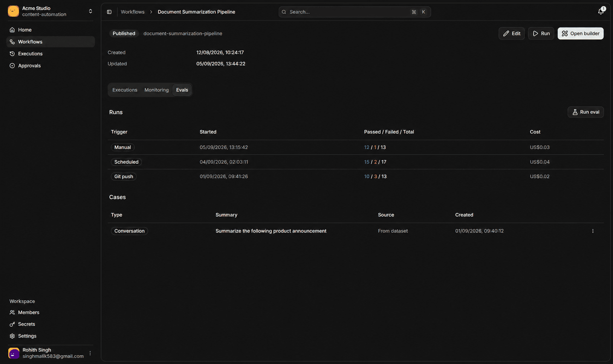613x364 pixels.
Task: Click the Source column header in Cases
Action: (x=386, y=215)
